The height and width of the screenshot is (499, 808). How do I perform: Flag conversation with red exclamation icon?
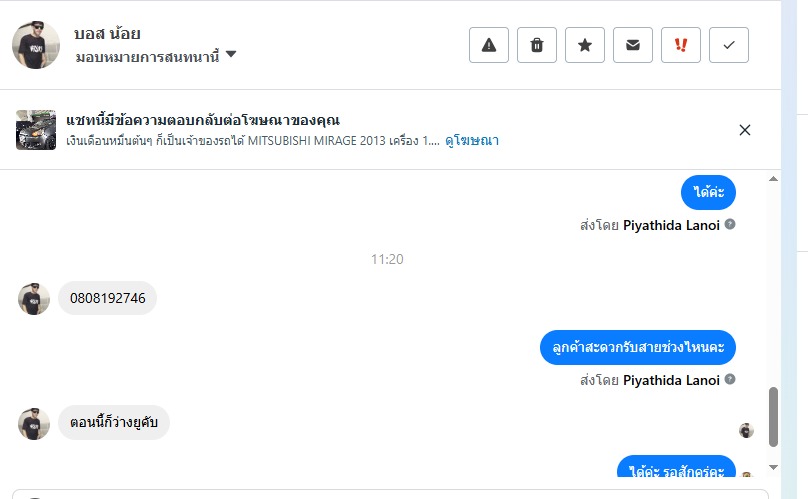[681, 45]
